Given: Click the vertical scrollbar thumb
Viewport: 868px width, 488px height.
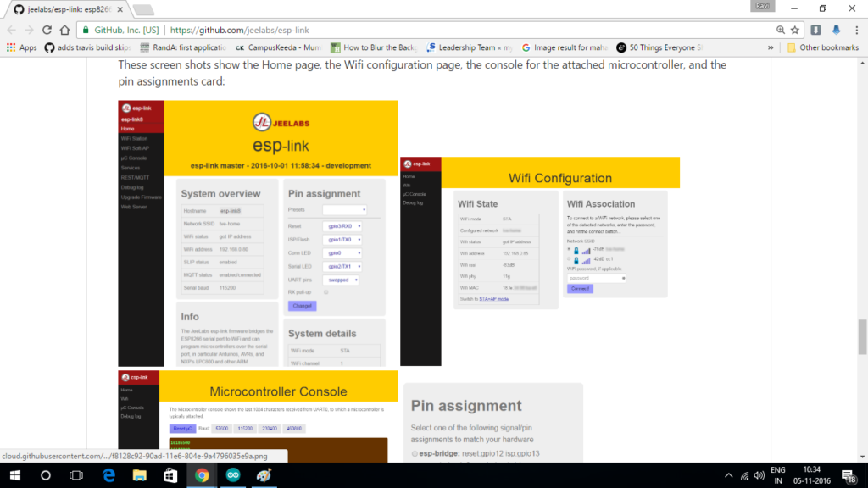Looking at the screenshot, I should click(862, 337).
